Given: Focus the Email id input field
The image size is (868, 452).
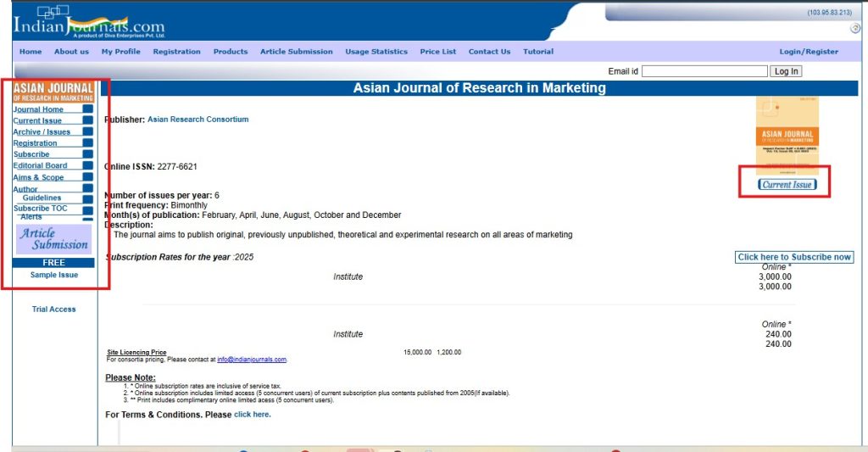Looking at the screenshot, I should tap(704, 71).
